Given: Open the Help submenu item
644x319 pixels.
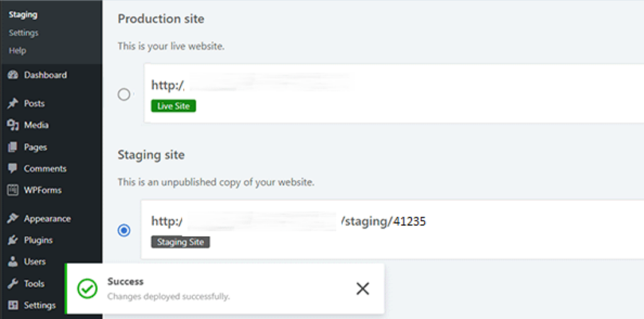Looking at the screenshot, I should 18,50.
